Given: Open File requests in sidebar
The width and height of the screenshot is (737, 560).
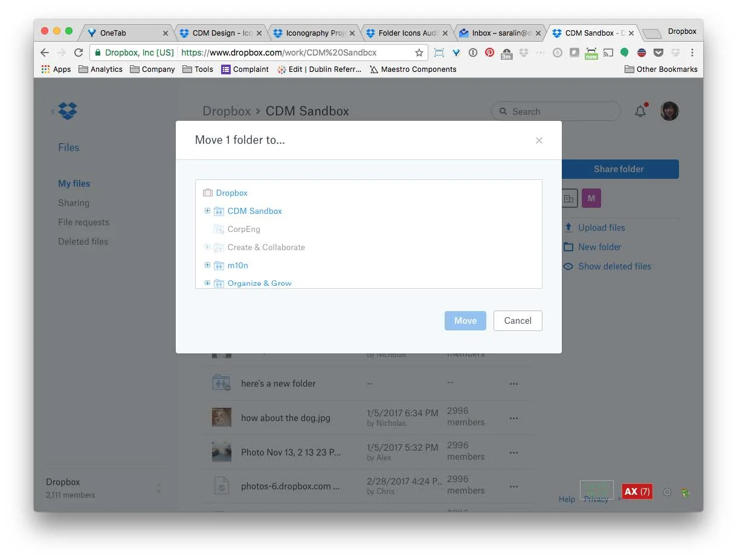Looking at the screenshot, I should [83, 222].
